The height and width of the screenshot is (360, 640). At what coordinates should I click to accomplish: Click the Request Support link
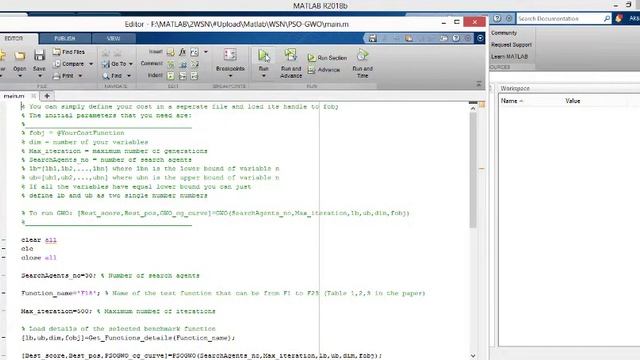(511, 44)
